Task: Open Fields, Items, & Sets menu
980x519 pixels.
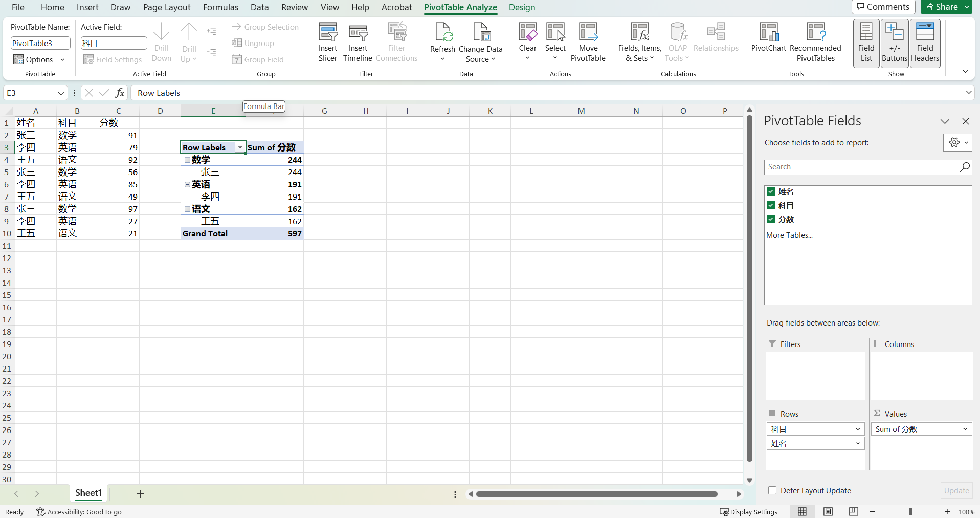Action: click(x=639, y=42)
